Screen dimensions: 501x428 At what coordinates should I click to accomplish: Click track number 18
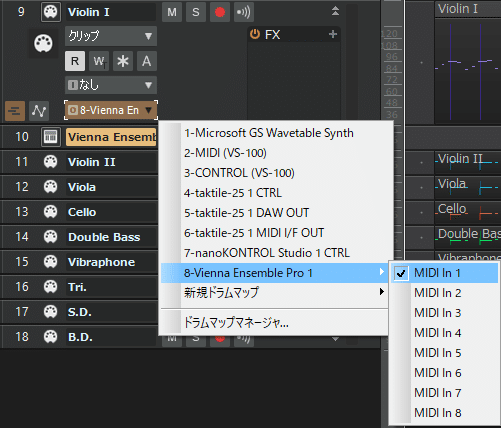[x=22, y=337]
